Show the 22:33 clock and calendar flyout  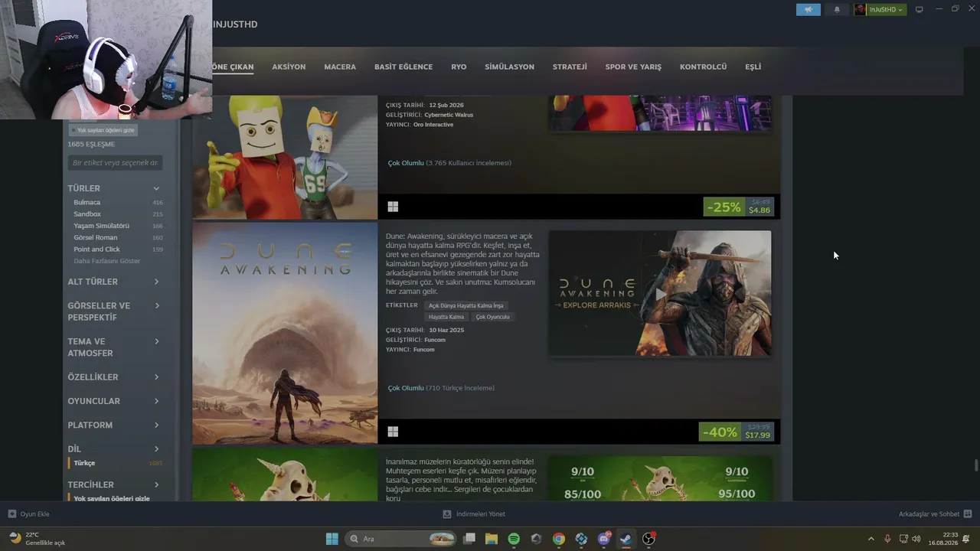(942, 539)
